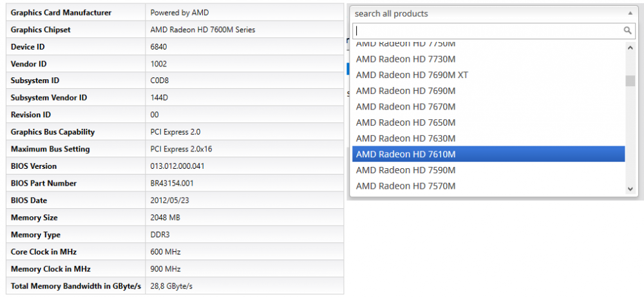Collapse the 'search all products' dropdown arrow

click(x=630, y=14)
